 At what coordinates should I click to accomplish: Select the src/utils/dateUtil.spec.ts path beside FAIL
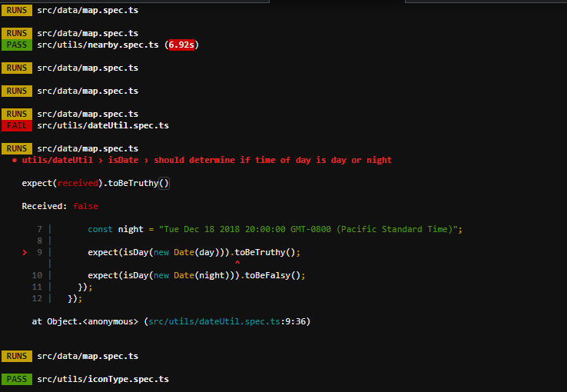103,125
